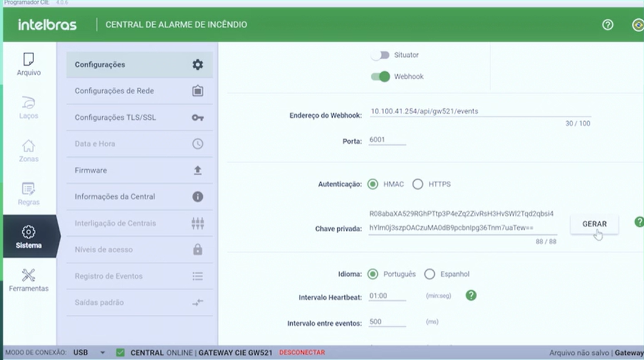This screenshot has width=644, height=360.
Task: Open the Ferramentas tools section
Action: [28, 280]
